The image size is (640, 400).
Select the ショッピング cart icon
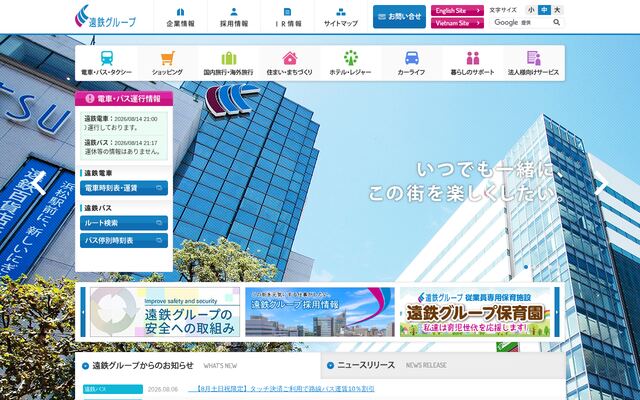tap(167, 58)
